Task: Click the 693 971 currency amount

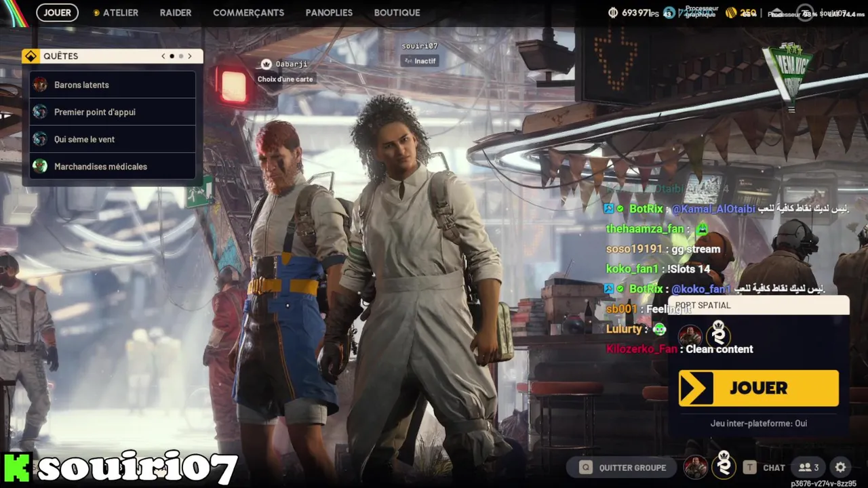Action: 636,13
